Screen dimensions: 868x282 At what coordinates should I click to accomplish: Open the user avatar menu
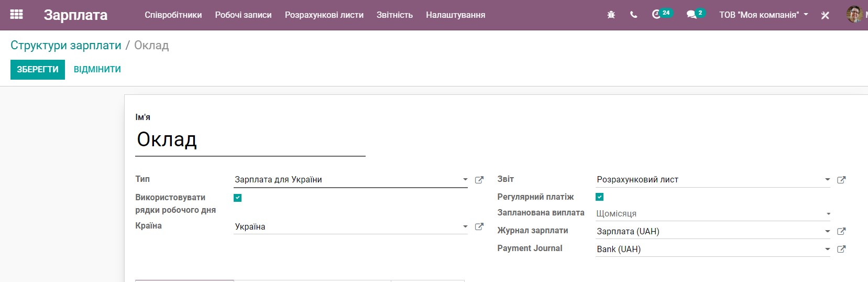854,14
